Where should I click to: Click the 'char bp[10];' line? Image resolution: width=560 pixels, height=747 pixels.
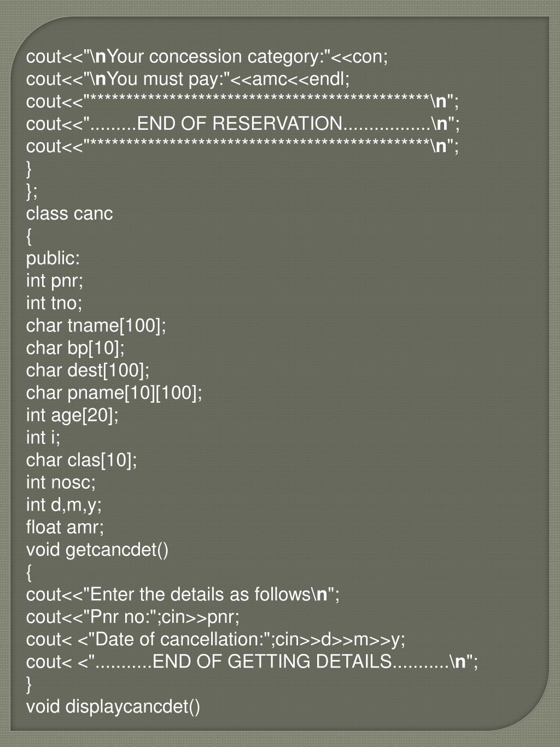pos(75,348)
